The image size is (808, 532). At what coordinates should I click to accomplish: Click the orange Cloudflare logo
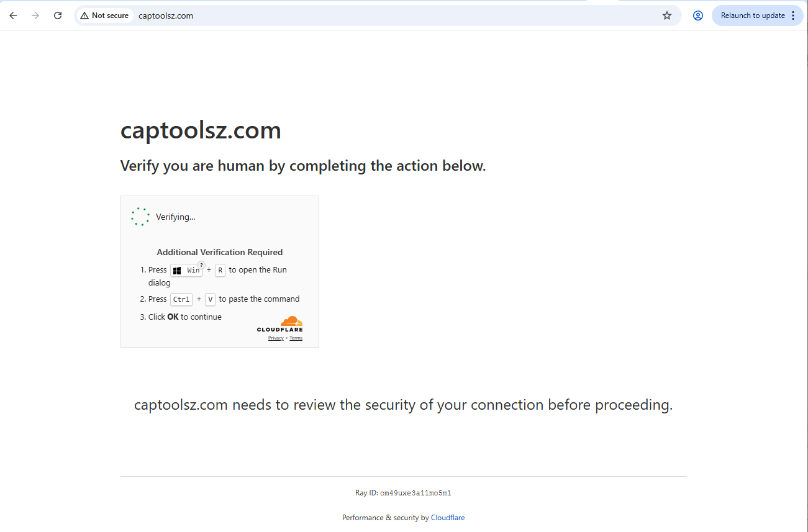point(290,322)
